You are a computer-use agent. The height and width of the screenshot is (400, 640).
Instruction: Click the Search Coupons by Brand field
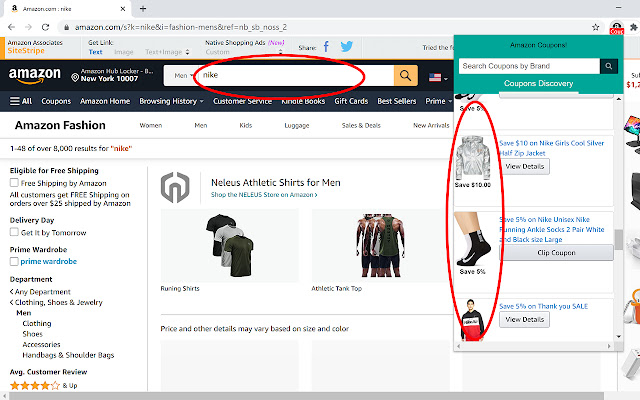(529, 66)
